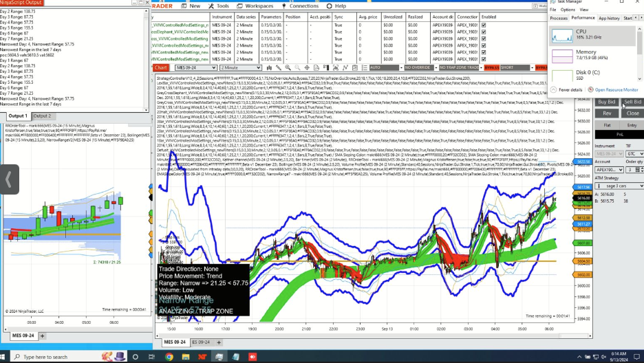Toggle the crosshair cursor icon
The width and height of the screenshot is (644, 363).
[307, 67]
